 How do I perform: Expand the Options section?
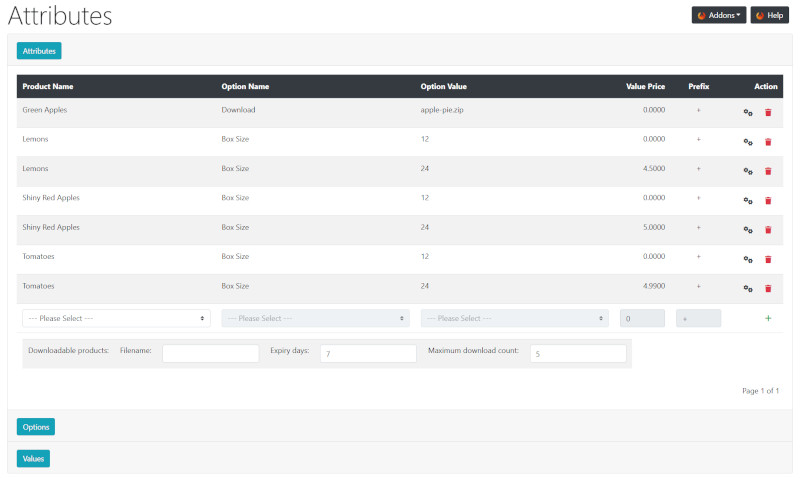pos(36,427)
